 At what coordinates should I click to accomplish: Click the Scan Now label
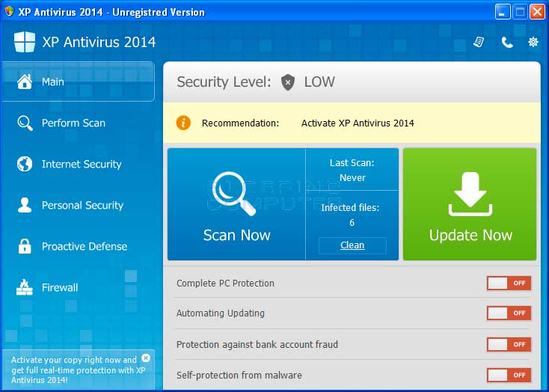[236, 235]
